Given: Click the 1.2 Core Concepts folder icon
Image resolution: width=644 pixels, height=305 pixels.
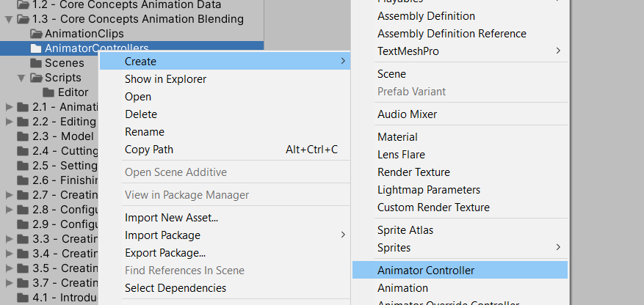Looking at the screenshot, I should (23, 4).
